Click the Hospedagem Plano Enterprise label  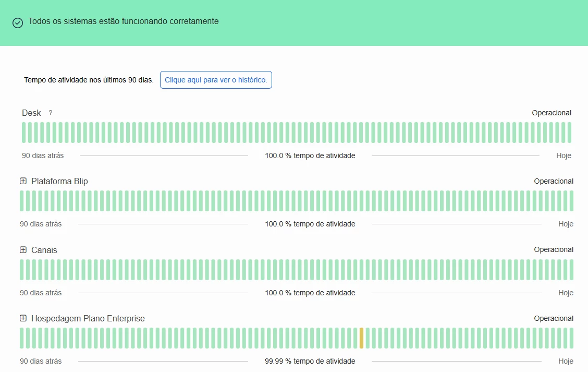click(x=88, y=318)
